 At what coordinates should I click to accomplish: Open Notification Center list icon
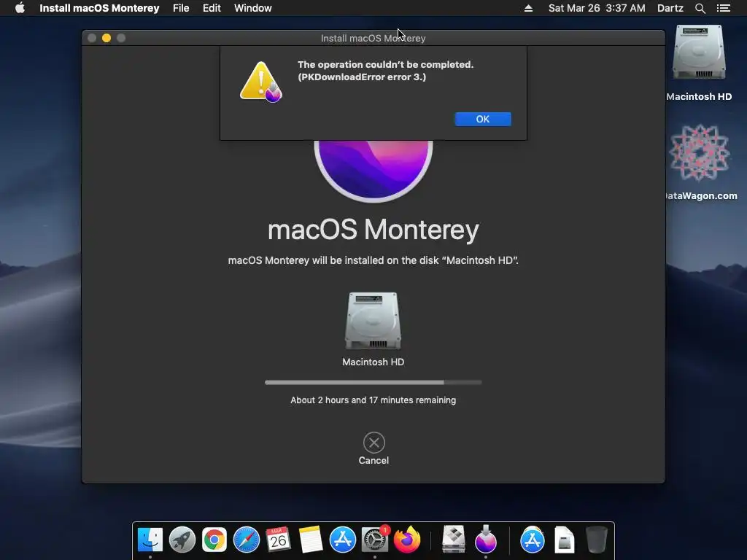coord(723,8)
